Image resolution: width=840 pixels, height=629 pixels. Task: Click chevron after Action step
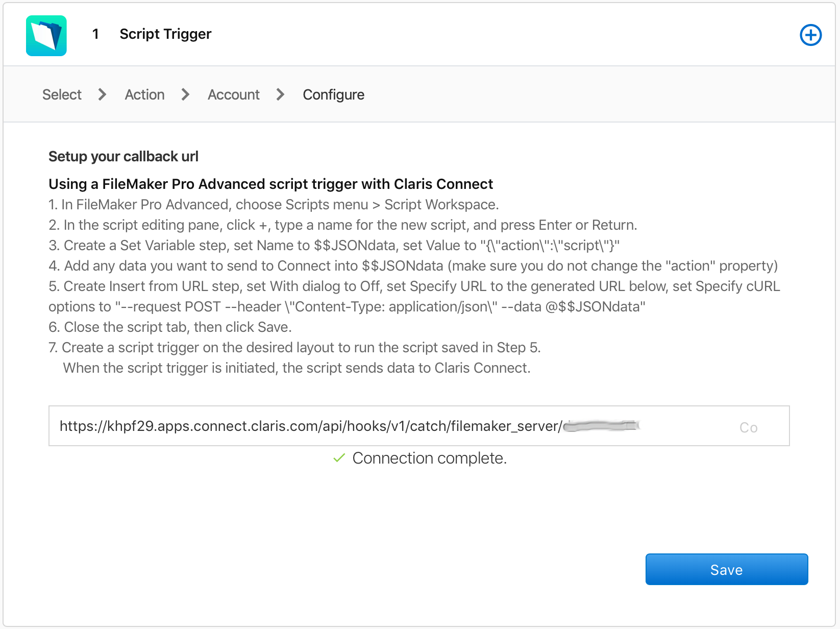click(x=185, y=94)
